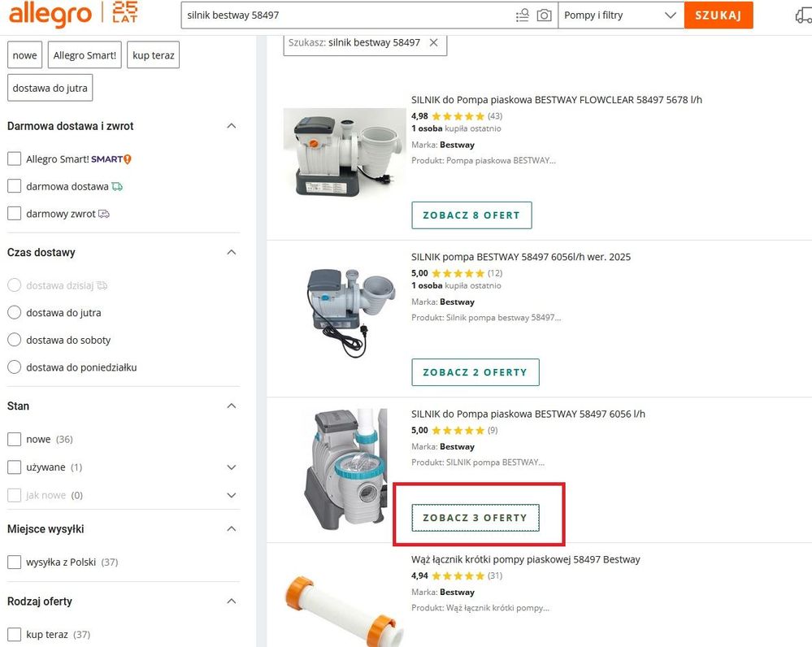The height and width of the screenshot is (647, 812).
Task: Enable the Allegro Smart! checkbox
Action: tap(14, 159)
